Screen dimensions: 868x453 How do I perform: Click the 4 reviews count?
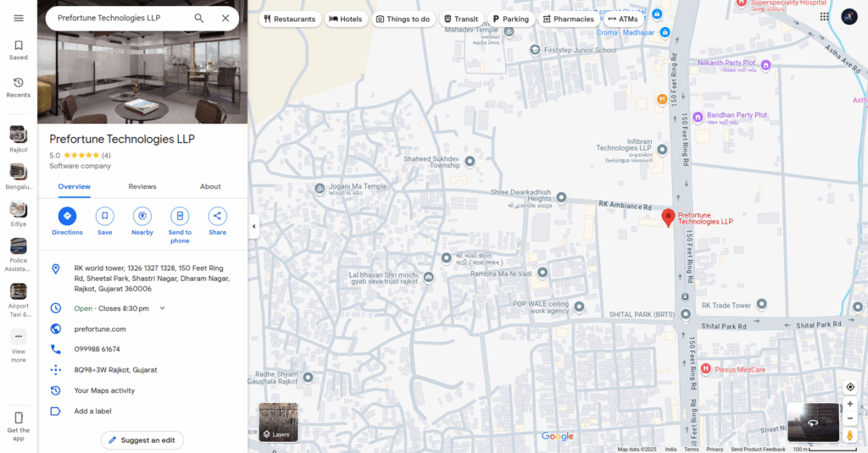[106, 156]
